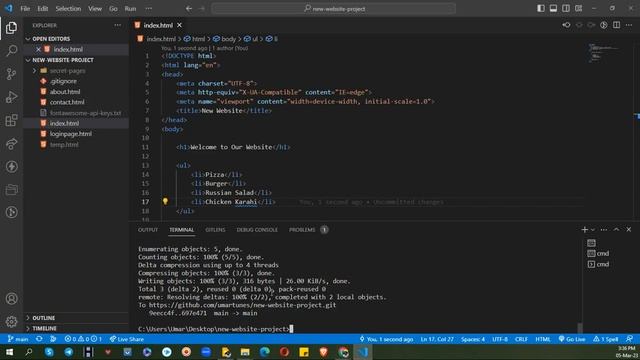Screen dimensions: 640x360
Task: Toggle the bottom panel layout icon
Action: pyautogui.click(x=553, y=9)
